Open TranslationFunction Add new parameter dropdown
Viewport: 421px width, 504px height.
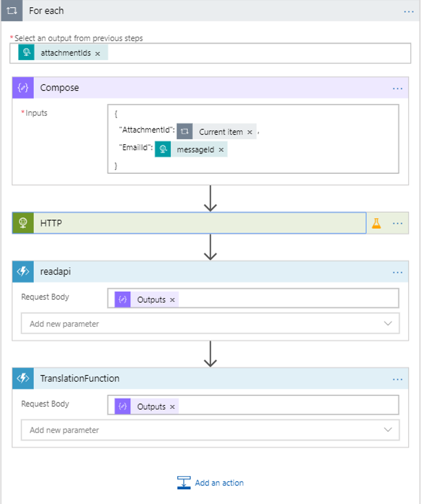coord(210,430)
